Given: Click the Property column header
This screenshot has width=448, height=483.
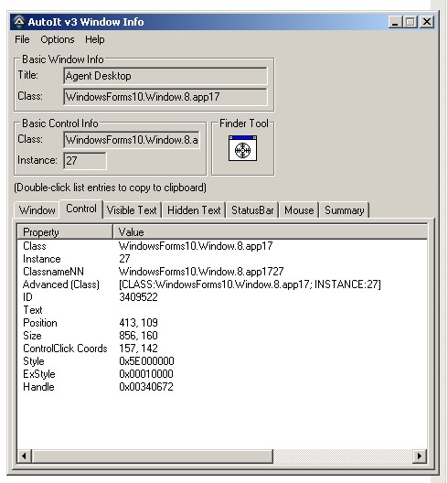Looking at the screenshot, I should (x=65, y=232).
